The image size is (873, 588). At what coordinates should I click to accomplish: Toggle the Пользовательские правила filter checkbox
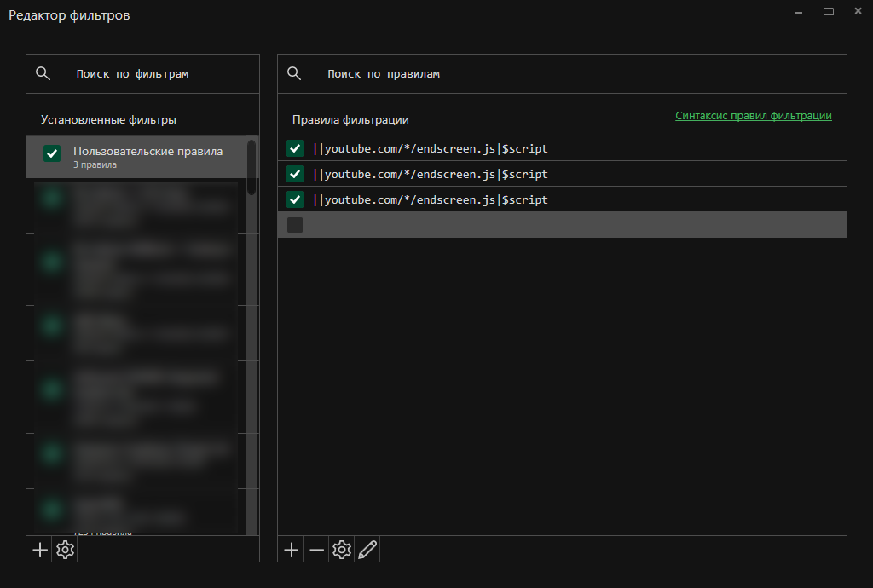(52, 153)
